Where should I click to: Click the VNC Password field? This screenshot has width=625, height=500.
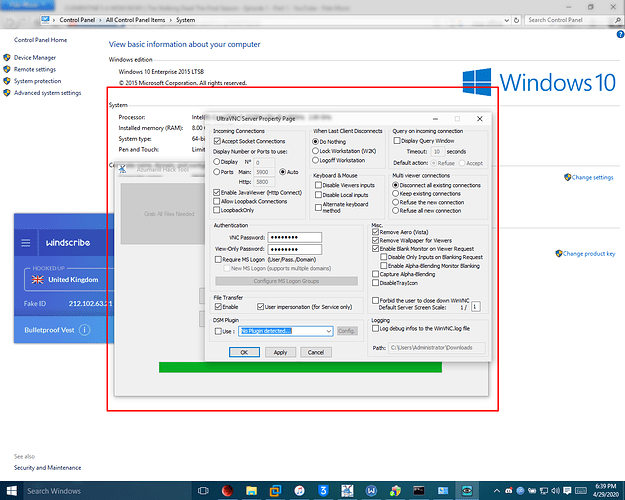coord(295,238)
